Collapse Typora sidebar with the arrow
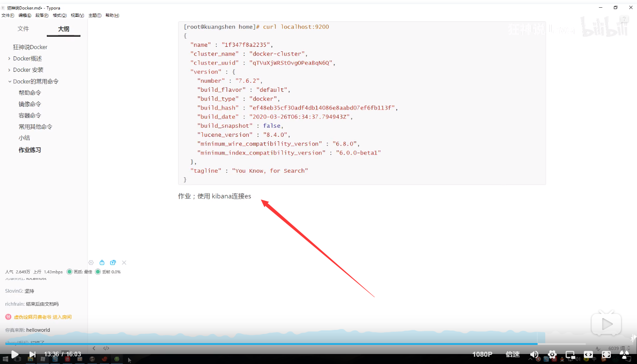This screenshot has width=637, height=364. coord(94,348)
